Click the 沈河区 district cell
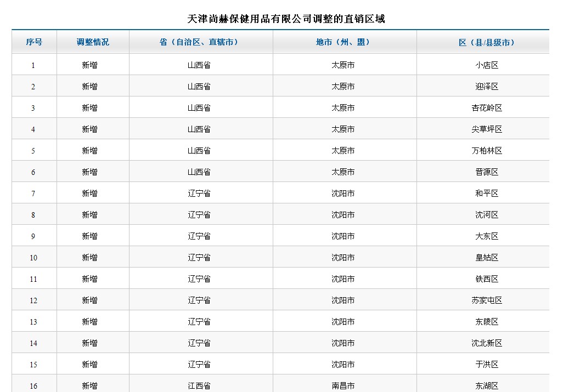Screen dimensions: 563x392 click(487, 215)
